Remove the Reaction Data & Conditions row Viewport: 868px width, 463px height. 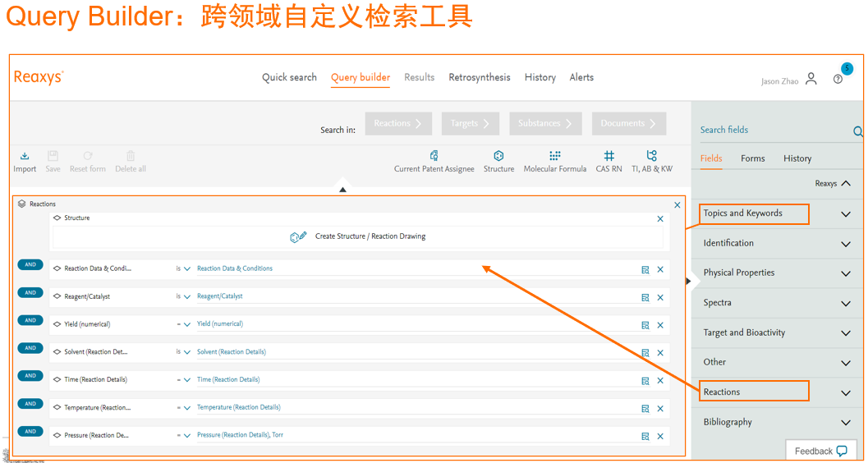pos(660,270)
